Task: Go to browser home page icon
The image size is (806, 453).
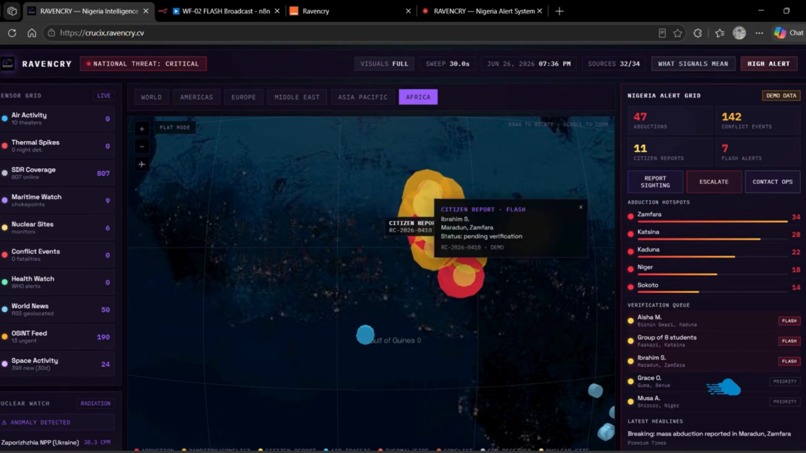Action: pyautogui.click(x=32, y=33)
